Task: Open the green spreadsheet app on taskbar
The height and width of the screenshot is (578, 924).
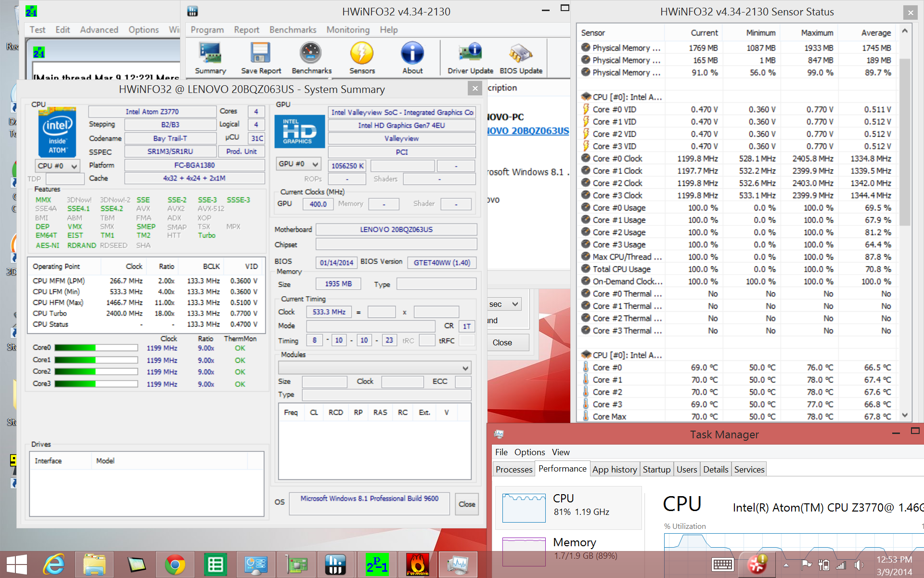Action: (215, 564)
